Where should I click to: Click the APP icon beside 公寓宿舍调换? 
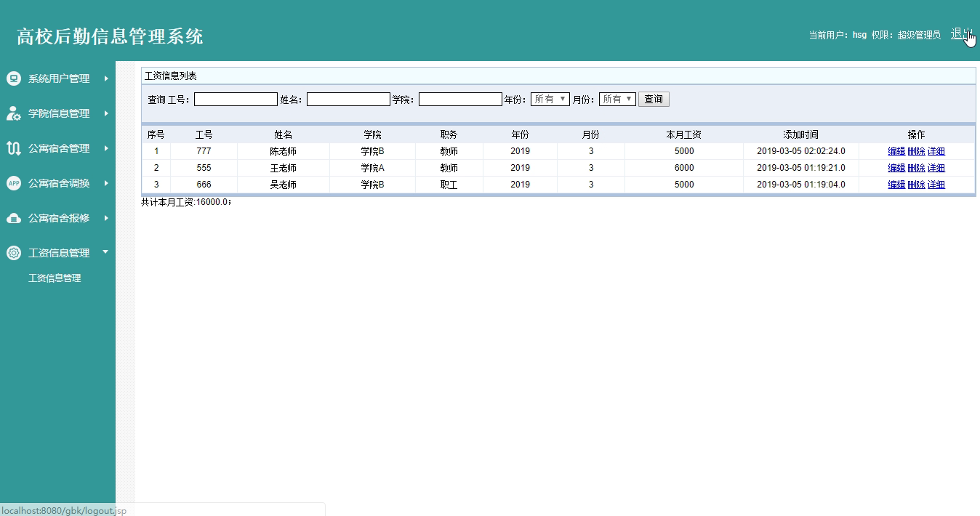(x=13, y=183)
